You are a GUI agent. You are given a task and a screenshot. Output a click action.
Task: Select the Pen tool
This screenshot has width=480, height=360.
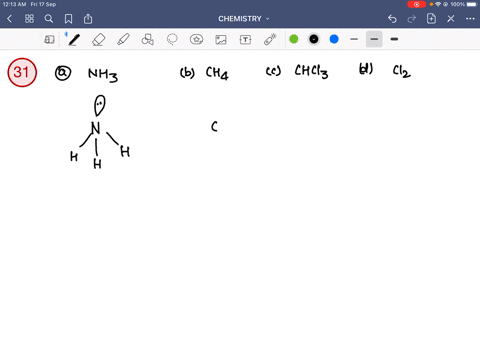[x=73, y=39]
